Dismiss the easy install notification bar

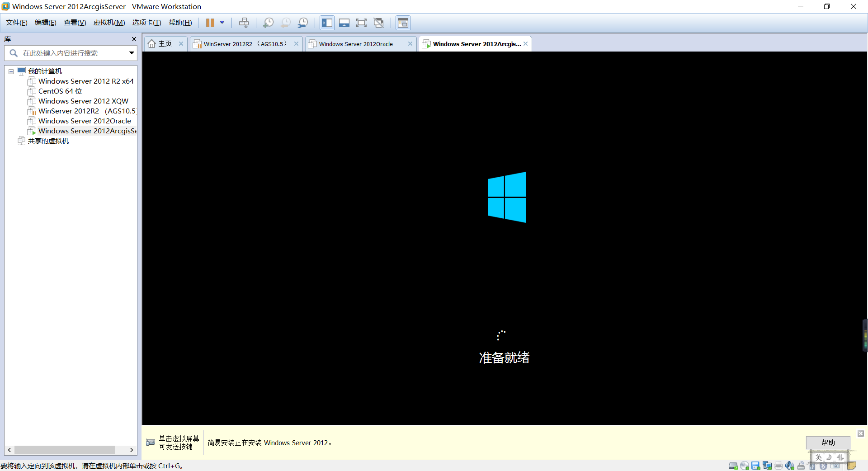pyautogui.click(x=861, y=433)
